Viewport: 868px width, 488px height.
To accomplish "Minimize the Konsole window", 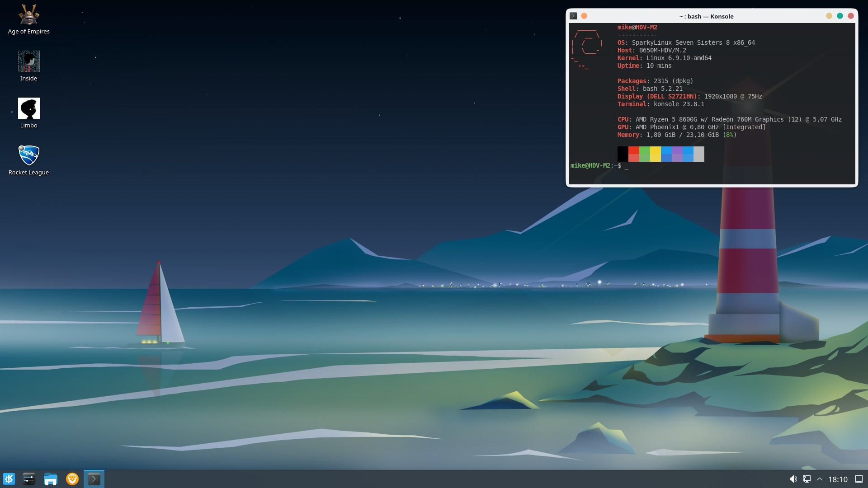I will click(x=829, y=16).
